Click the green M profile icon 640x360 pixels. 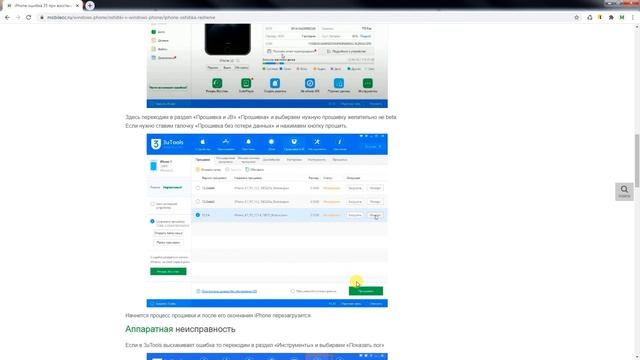point(622,18)
